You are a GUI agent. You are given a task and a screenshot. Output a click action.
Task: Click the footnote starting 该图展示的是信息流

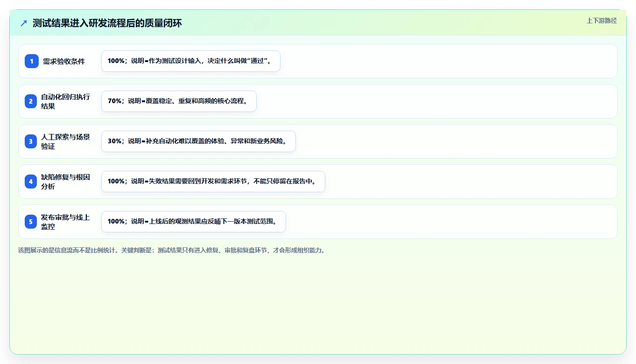(x=172, y=250)
